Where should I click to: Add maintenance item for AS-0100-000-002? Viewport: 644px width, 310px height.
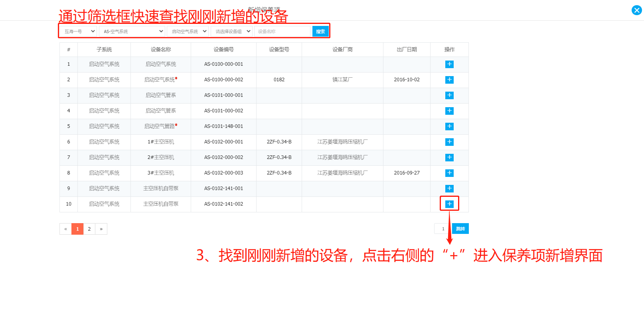click(449, 80)
